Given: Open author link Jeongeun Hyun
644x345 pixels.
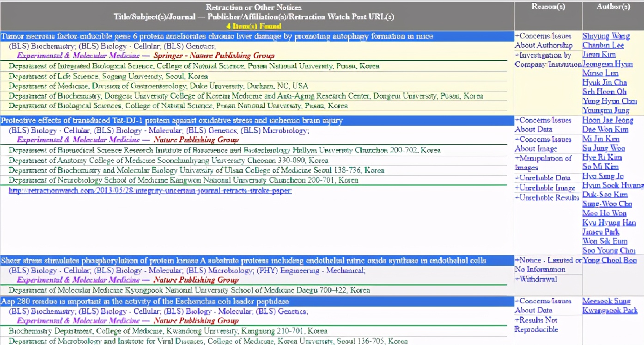Looking at the screenshot, I should 607,64.
